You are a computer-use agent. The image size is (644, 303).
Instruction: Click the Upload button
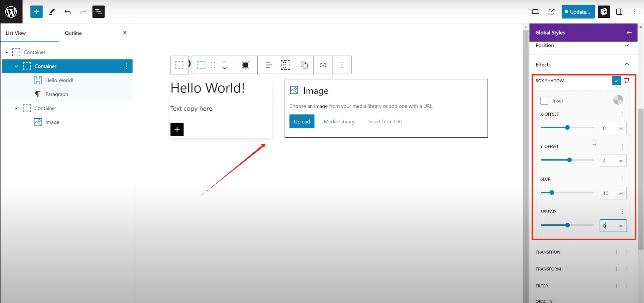click(x=302, y=121)
